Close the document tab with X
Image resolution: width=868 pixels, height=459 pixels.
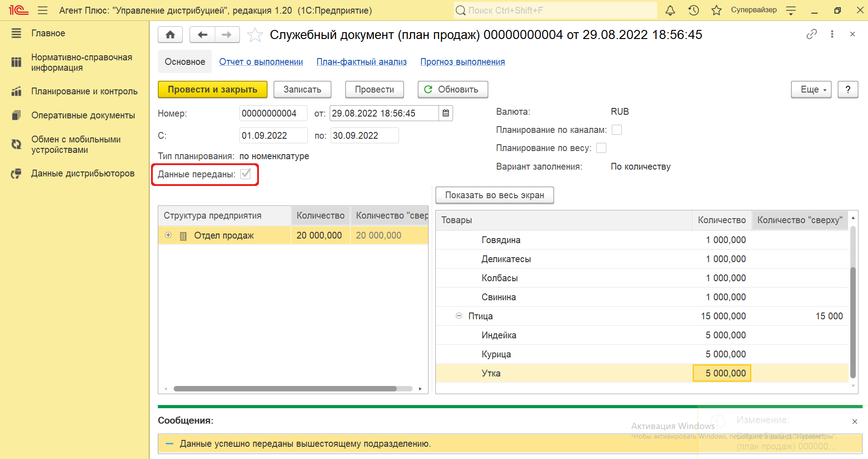(853, 34)
